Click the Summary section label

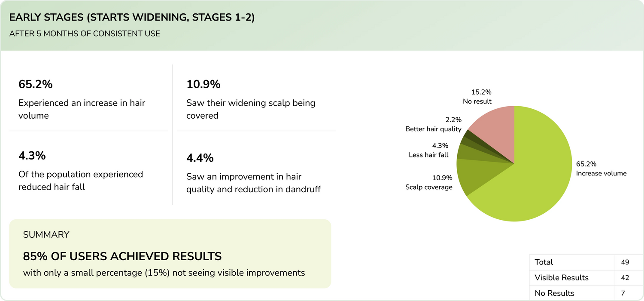point(46,235)
